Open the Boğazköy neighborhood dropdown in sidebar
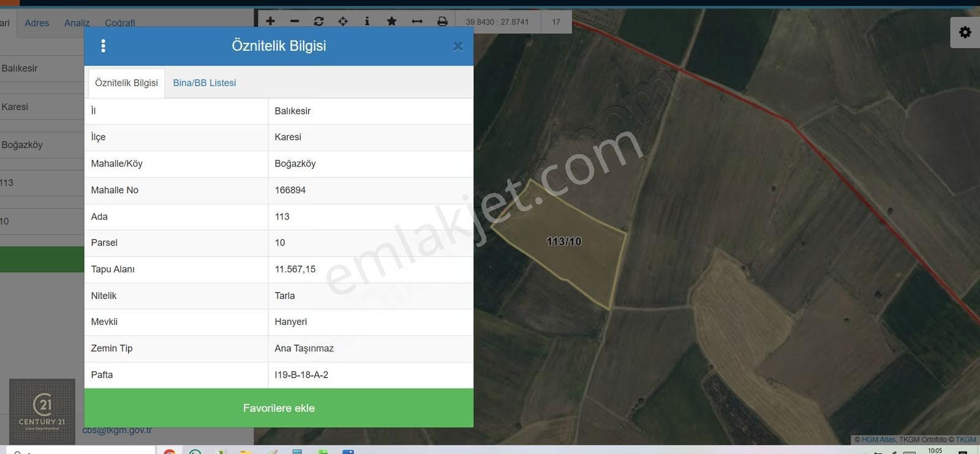Viewport: 980px width, 454px height. tap(42, 145)
